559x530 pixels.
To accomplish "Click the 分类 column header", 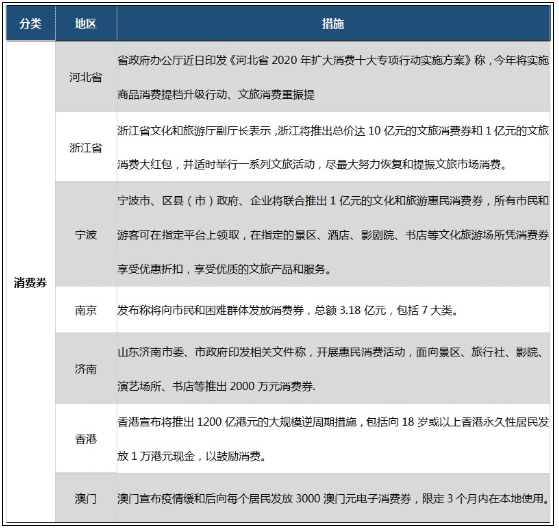I will click(31, 24).
